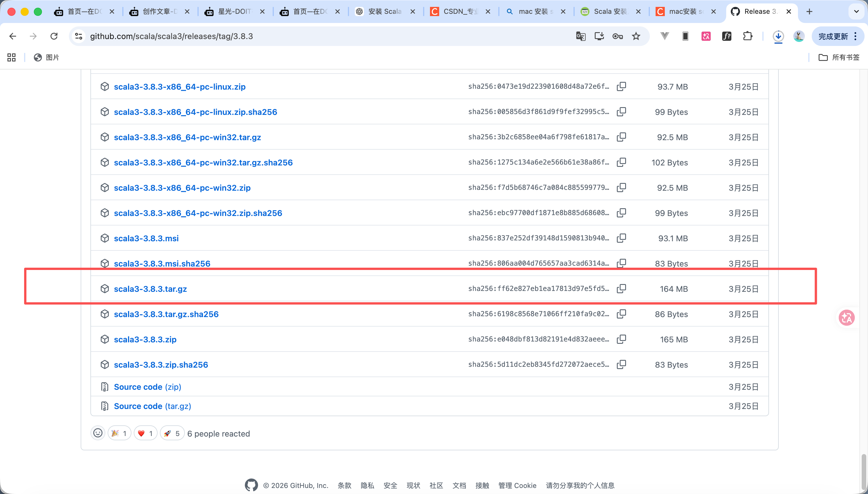Toggle the party popper reaction
The image size is (868, 494).
click(x=119, y=433)
